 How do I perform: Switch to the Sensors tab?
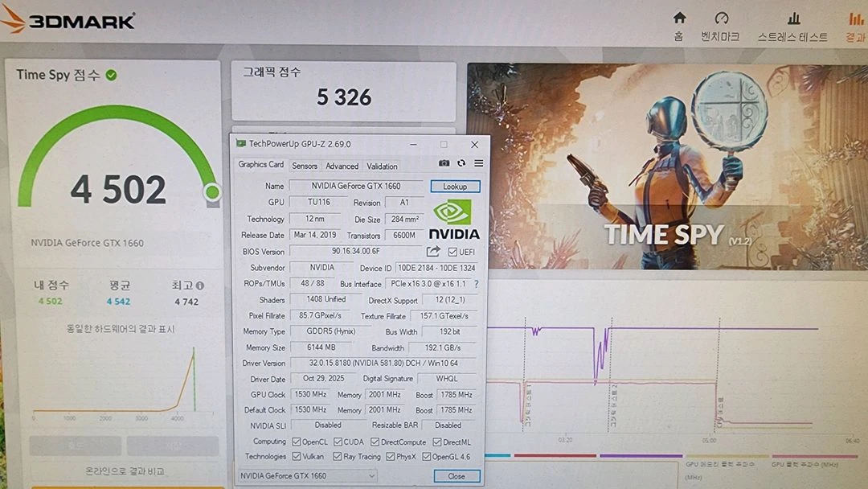click(x=305, y=166)
